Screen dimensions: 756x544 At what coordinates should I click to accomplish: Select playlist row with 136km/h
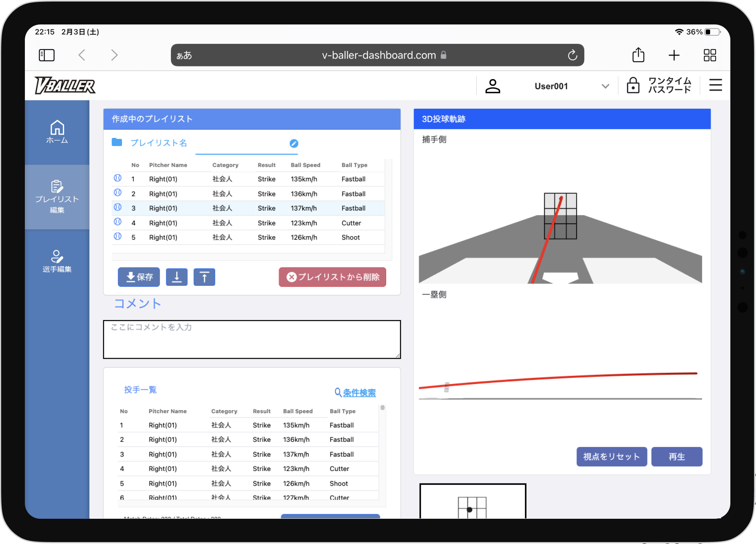pos(248,194)
